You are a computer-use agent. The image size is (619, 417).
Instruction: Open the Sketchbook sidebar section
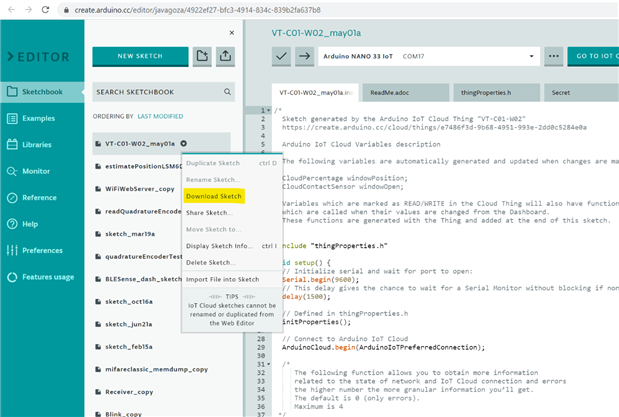click(42, 92)
